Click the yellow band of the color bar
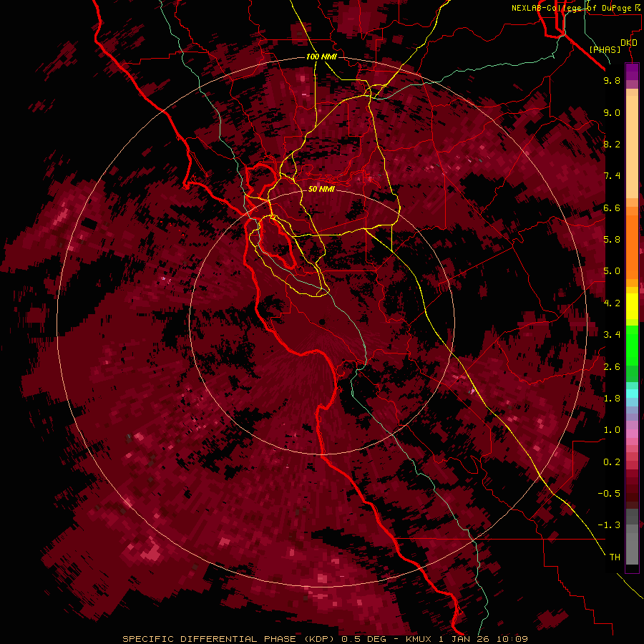Viewport: 644px width, 644px height. [632, 306]
